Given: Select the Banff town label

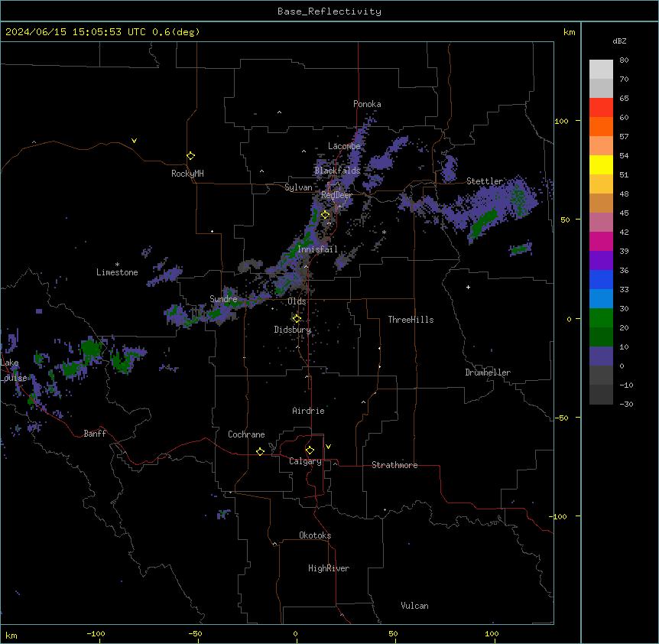Looking at the screenshot, I should (95, 434).
